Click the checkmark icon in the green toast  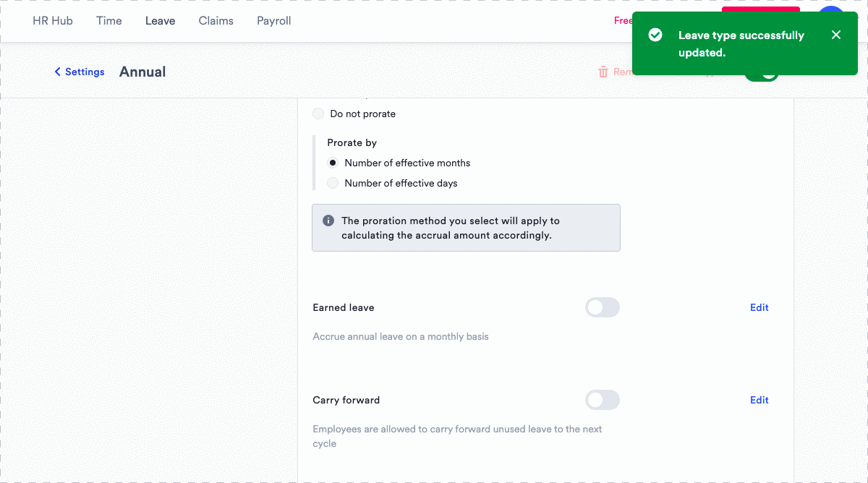(x=655, y=35)
